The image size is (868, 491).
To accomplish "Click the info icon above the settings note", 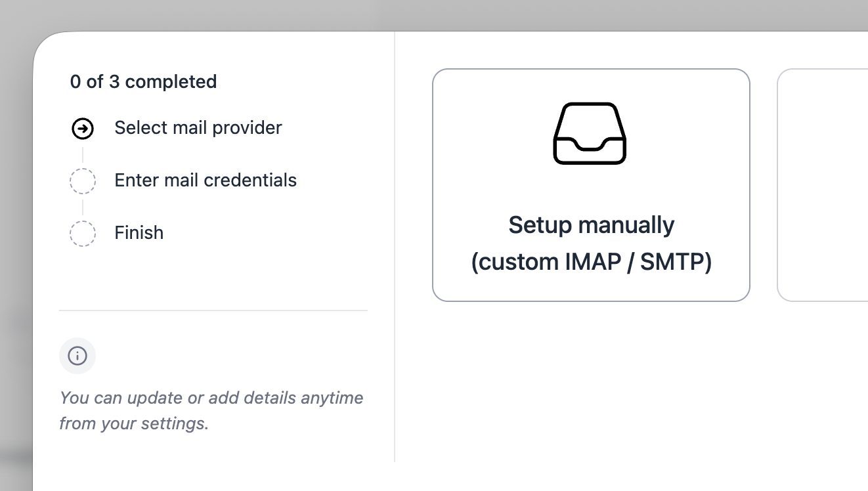I will (77, 356).
